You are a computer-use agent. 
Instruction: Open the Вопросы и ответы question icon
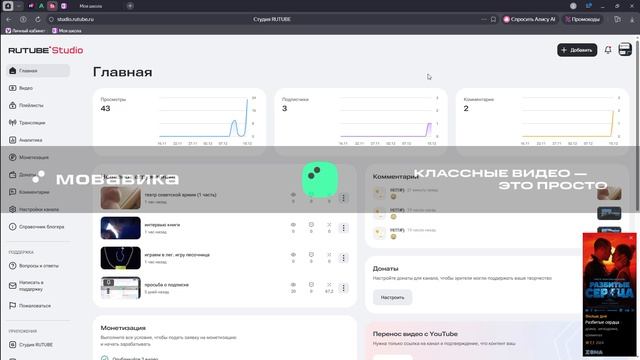pyautogui.click(x=13, y=266)
